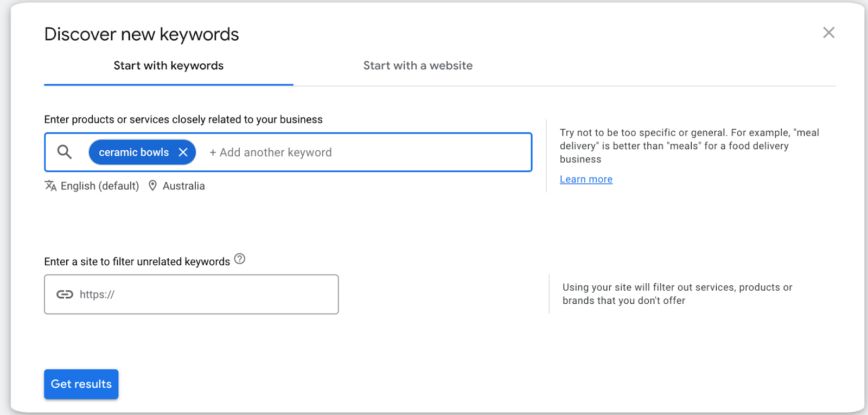Show help for site filter field
The image size is (868, 415).
pyautogui.click(x=240, y=259)
